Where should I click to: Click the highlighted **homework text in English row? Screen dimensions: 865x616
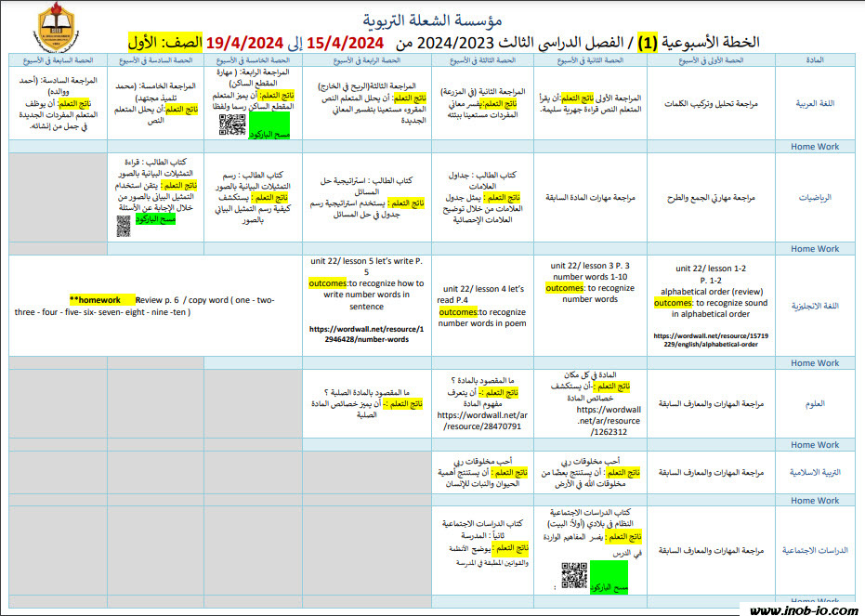[96, 300]
